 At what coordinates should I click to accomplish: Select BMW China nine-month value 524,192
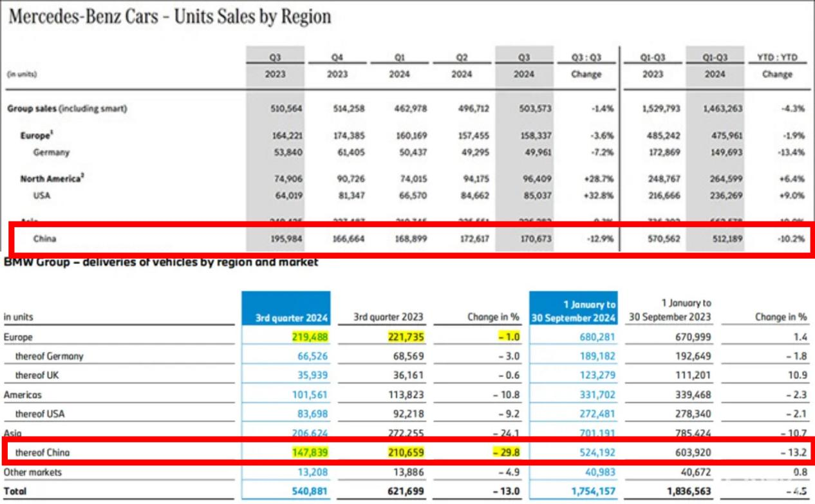(598, 453)
